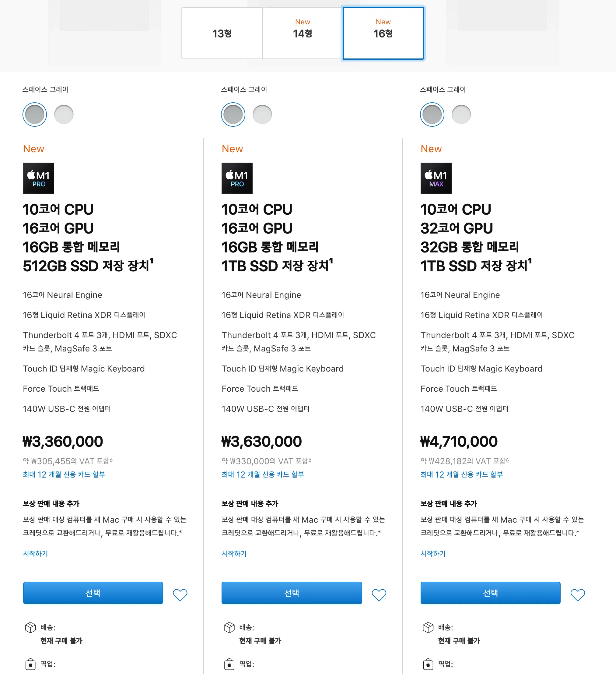616x695 pixels.
Task: Click the pickup bag icon in first column
Action: (30, 664)
